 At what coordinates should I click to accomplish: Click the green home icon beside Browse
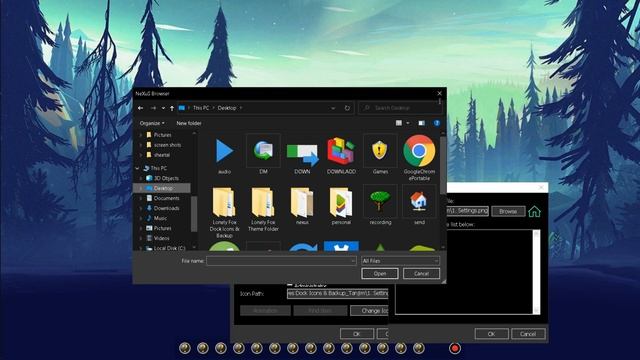click(534, 211)
